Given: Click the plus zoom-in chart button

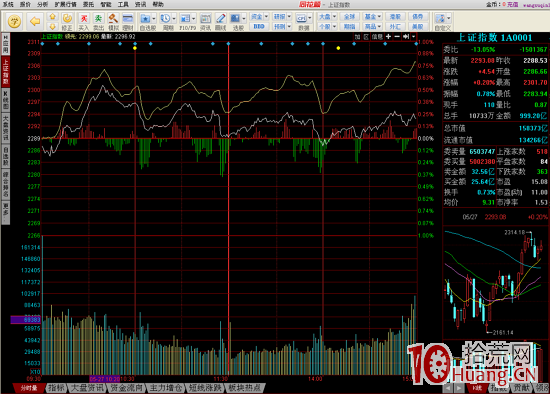Looking at the screenshot, I should coord(388,36).
